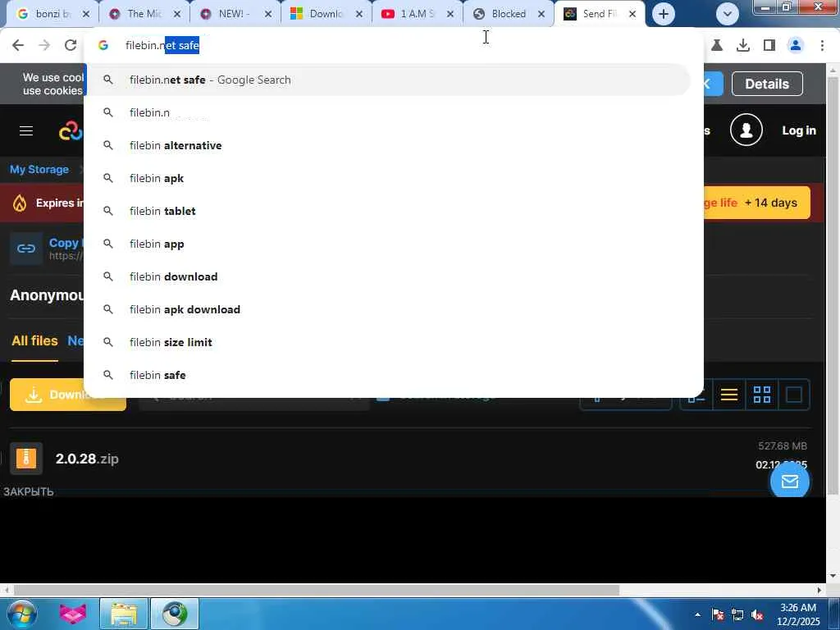Click the network tray icon
This screenshot has width=840, height=630.
737,614
